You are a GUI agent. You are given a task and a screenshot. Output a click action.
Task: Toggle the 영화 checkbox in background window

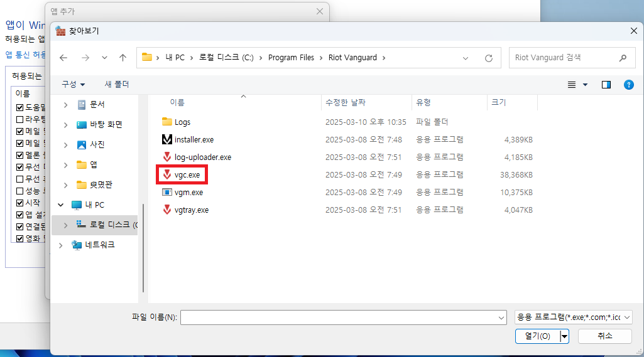click(x=19, y=238)
